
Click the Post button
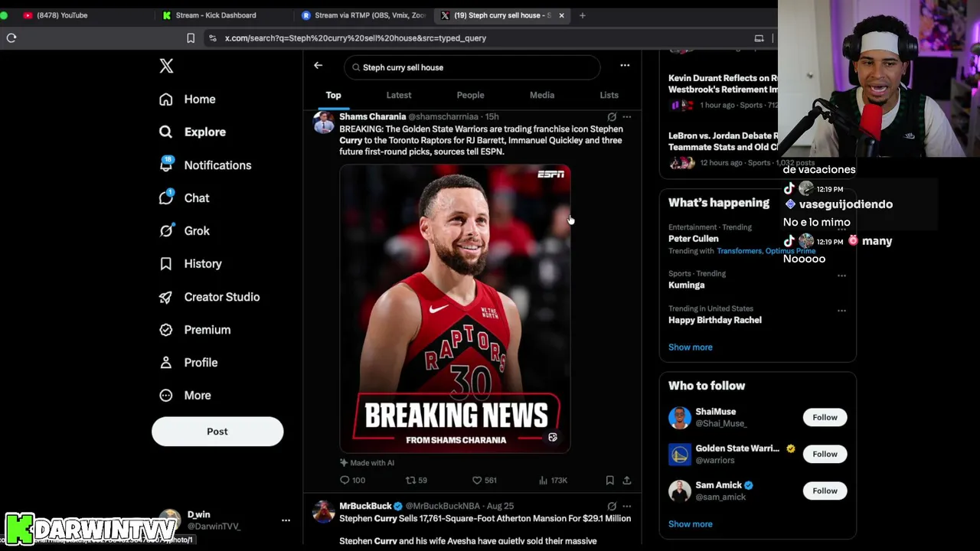pyautogui.click(x=217, y=432)
